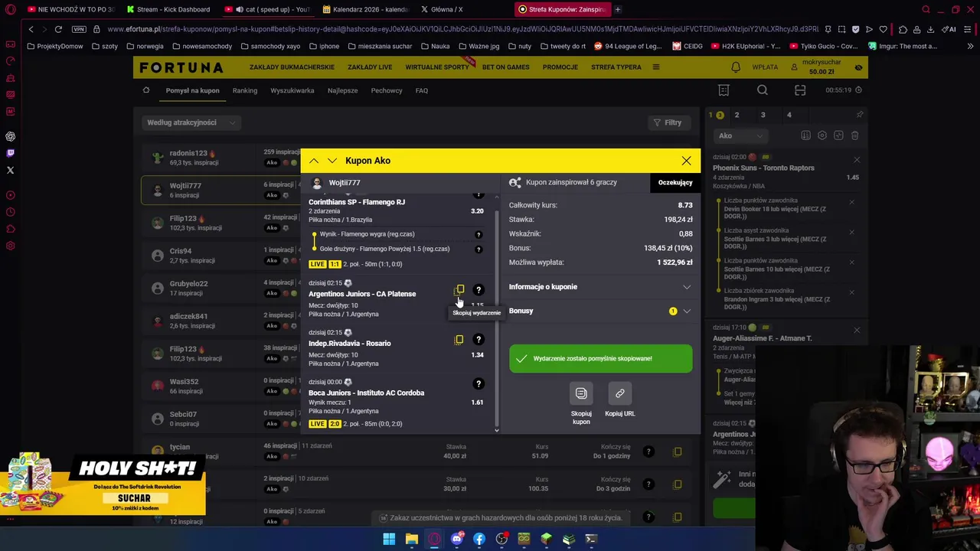Open help for Boca Juniors match
This screenshot has width=980, height=551.
tap(479, 384)
